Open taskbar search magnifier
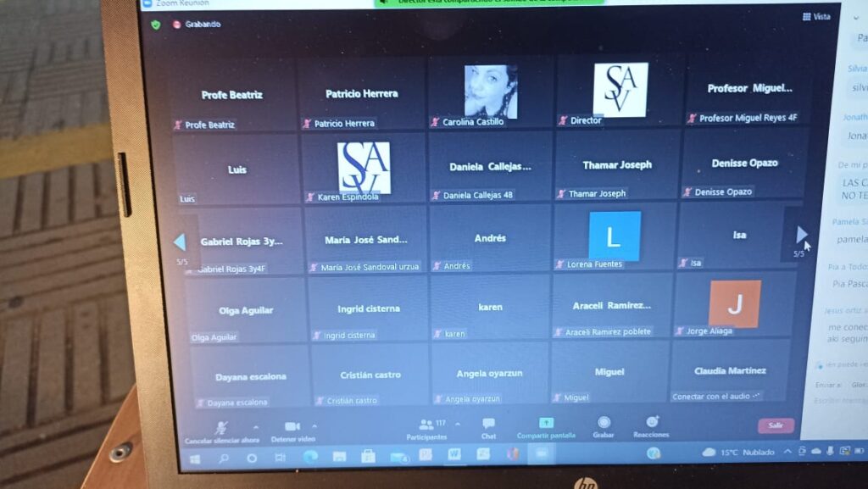The image size is (868, 489). (x=224, y=458)
